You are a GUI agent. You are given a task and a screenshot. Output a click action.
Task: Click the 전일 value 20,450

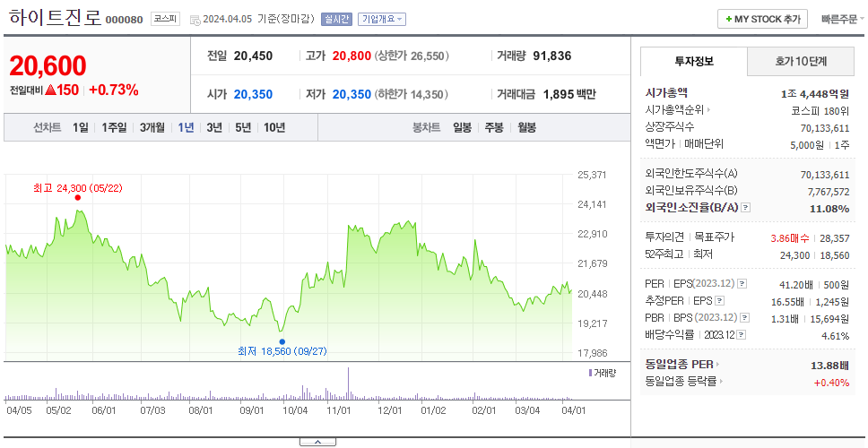[253, 56]
